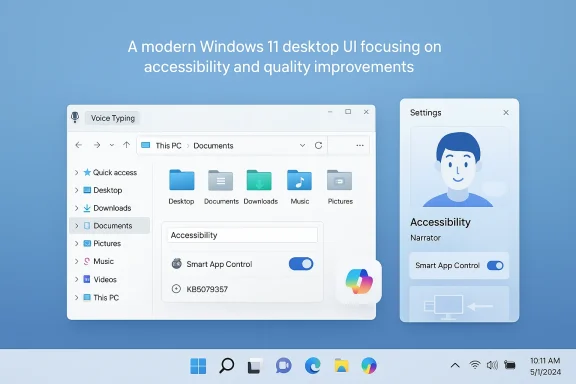Click the Wi-Fi tray icon

475,365
